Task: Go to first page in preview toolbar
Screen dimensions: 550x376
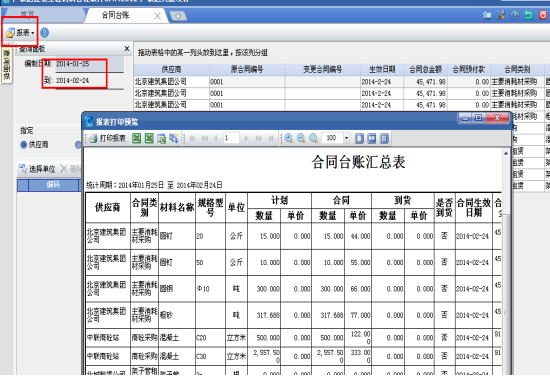Action: [x=192, y=139]
